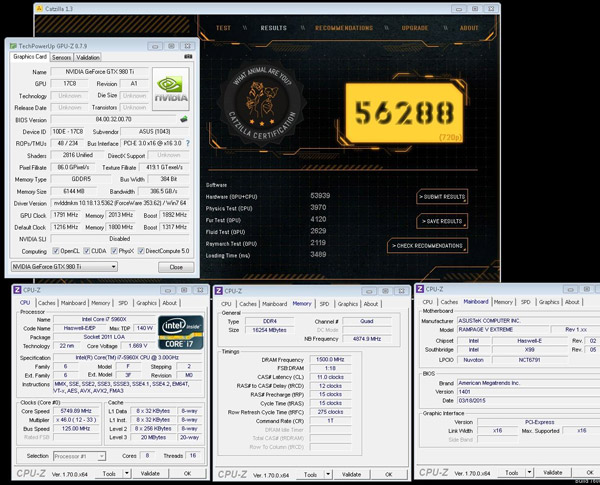This screenshot has width=600, height=485.
Task: Click Tools button in the Mainboard tab window
Action: click(x=511, y=472)
